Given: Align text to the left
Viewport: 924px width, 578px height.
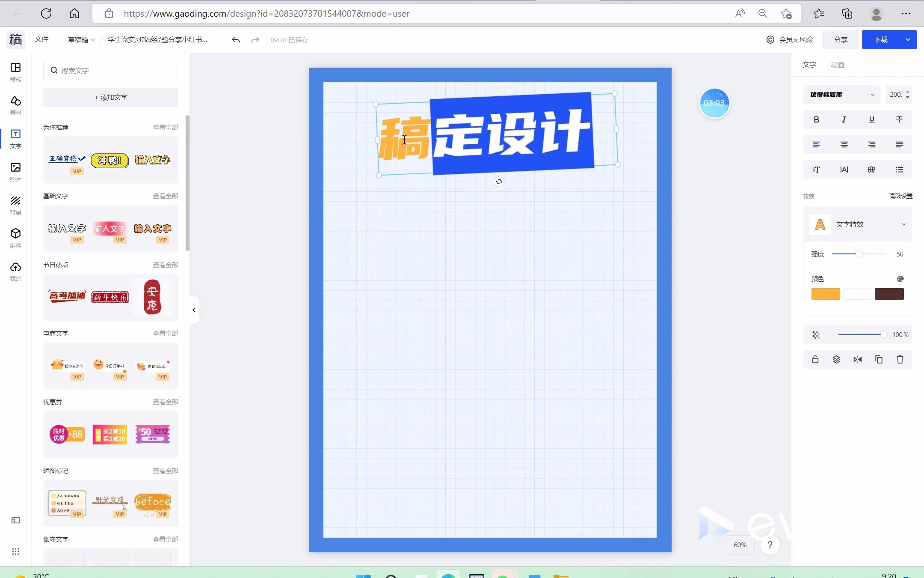Looking at the screenshot, I should tap(816, 145).
